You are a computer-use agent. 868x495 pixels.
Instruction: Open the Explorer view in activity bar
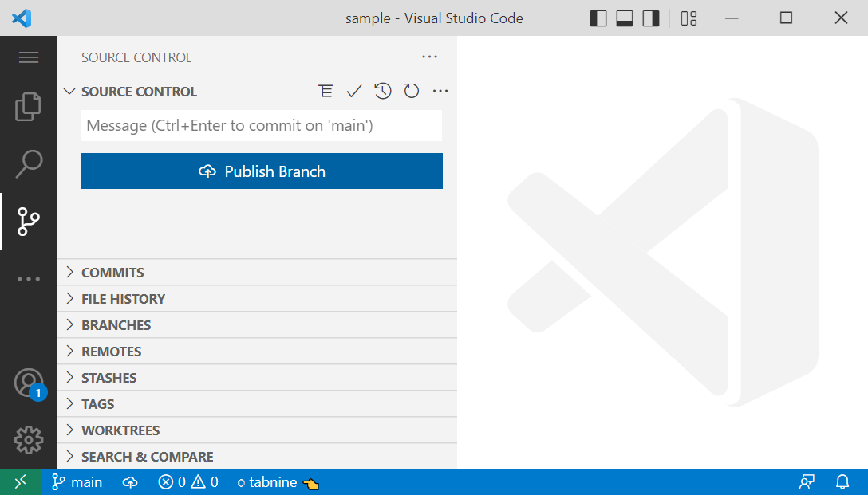[x=29, y=107]
